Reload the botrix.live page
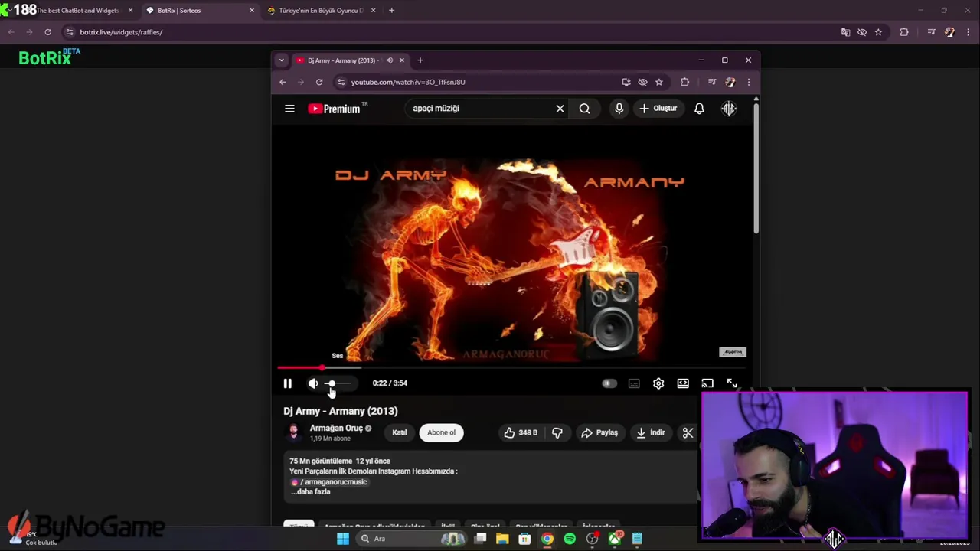The height and width of the screenshot is (551, 980). click(x=47, y=32)
